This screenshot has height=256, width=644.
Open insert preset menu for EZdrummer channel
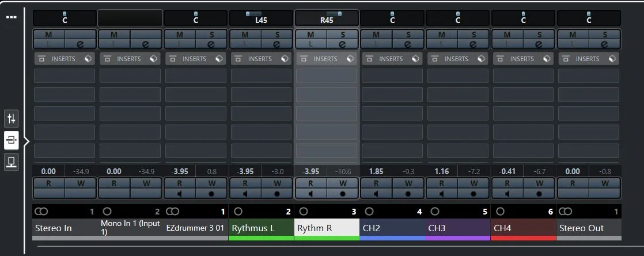[219, 59]
